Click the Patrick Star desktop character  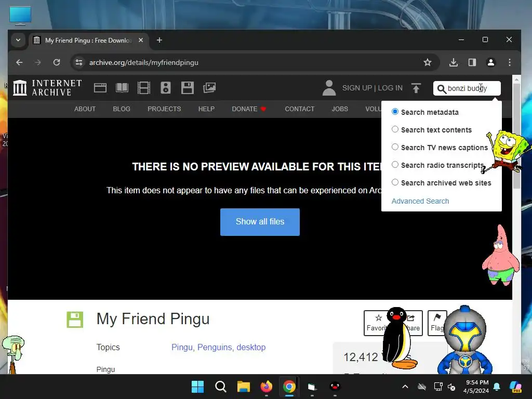[x=500, y=255]
